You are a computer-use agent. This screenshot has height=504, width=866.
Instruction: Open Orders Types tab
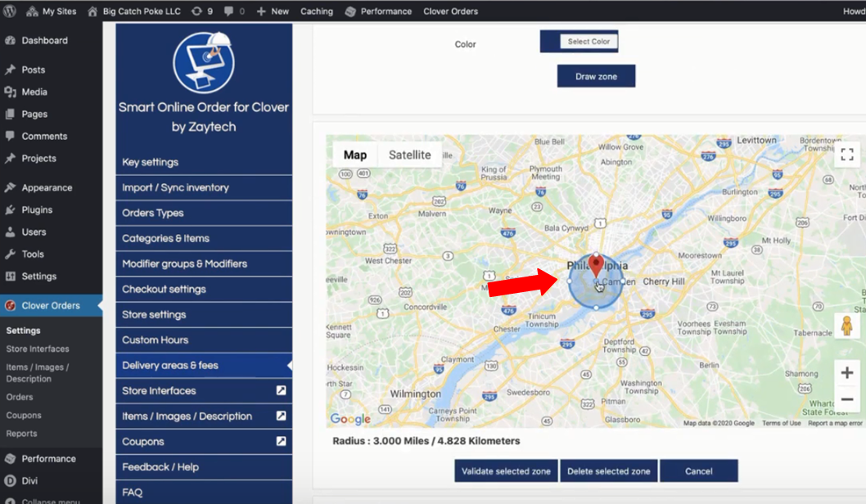204,213
